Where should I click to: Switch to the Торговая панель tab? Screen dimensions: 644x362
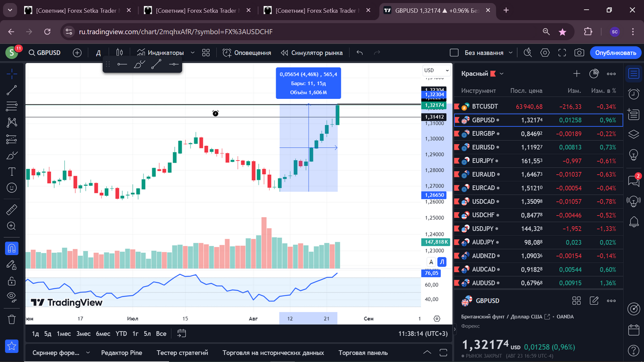[363, 353]
